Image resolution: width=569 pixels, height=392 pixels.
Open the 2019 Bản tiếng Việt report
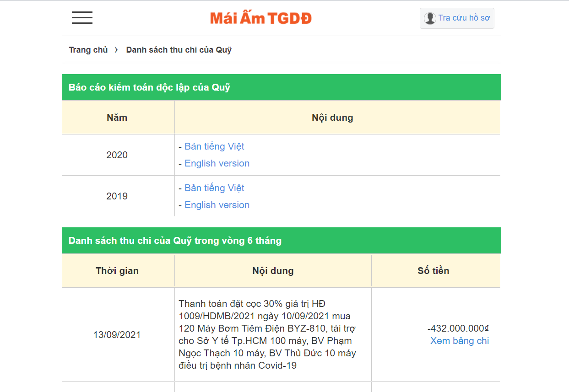pyautogui.click(x=214, y=188)
